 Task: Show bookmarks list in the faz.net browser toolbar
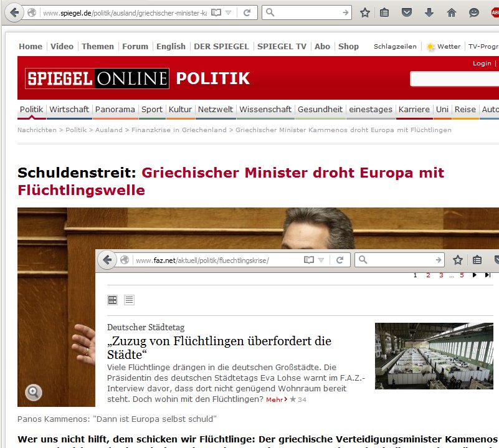click(477, 260)
